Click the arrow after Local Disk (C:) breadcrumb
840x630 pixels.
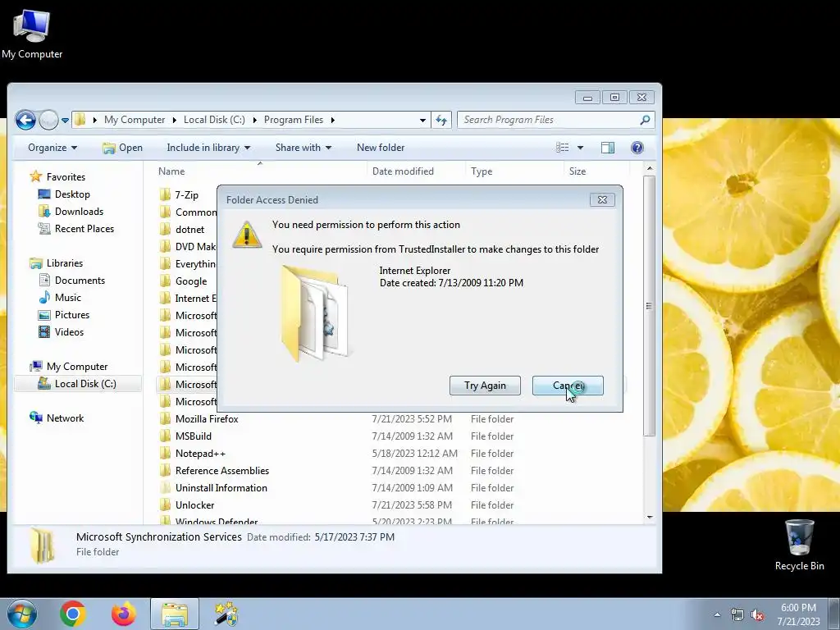[x=254, y=120]
